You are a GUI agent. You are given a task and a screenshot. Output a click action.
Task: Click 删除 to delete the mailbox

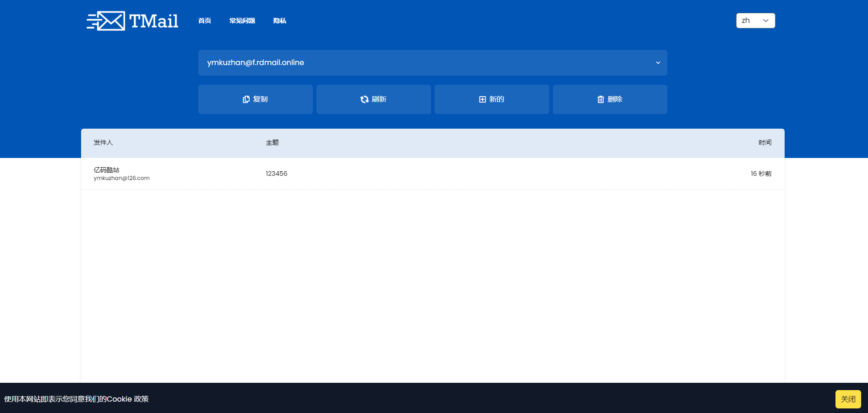click(610, 99)
